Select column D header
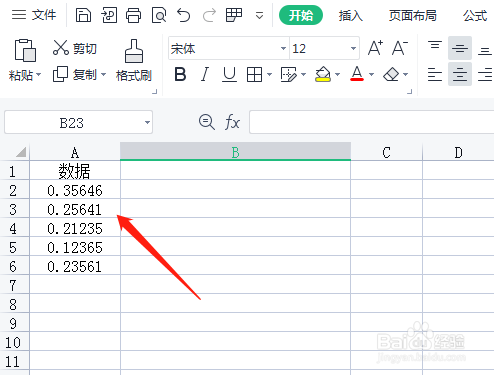The height and width of the screenshot is (375, 494). click(x=458, y=152)
